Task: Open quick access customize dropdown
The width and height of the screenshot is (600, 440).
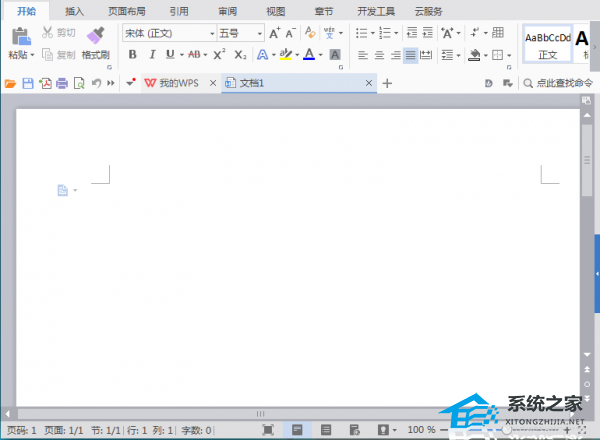Action: point(130,82)
